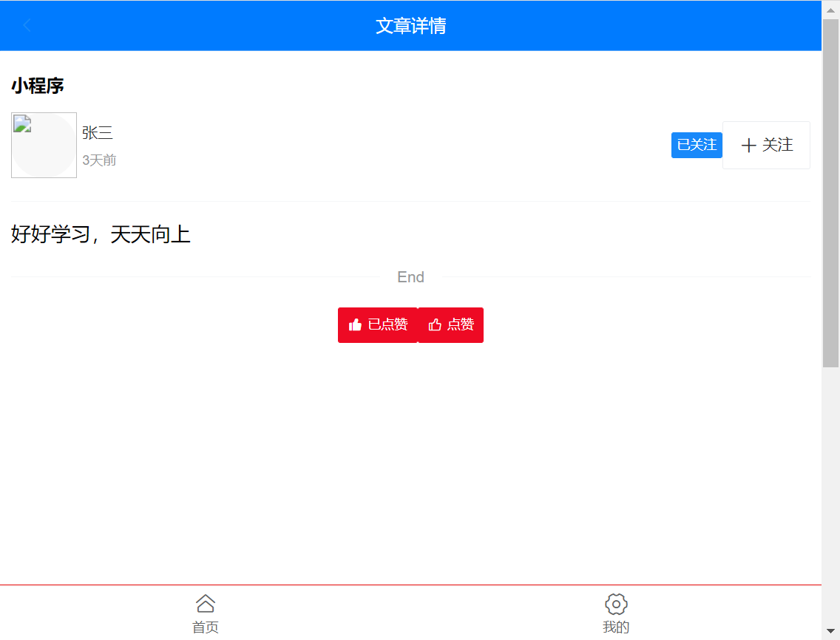Click the scrollbar down arrow
The width and height of the screenshot is (840, 640).
click(x=830, y=631)
